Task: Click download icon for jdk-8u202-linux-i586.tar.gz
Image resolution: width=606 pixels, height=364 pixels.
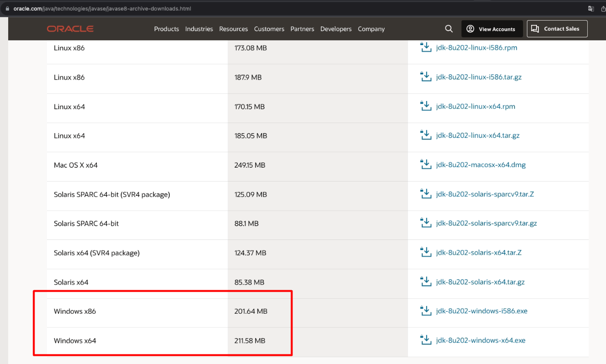Action: point(426,77)
